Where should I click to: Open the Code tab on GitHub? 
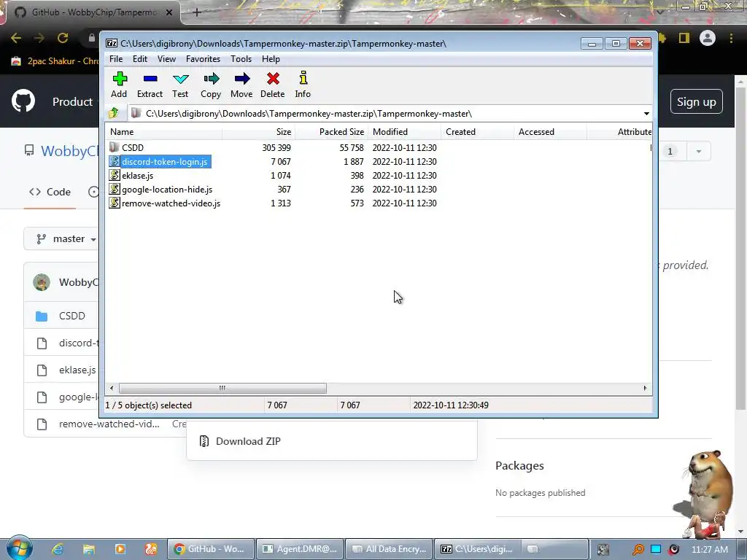coord(50,192)
